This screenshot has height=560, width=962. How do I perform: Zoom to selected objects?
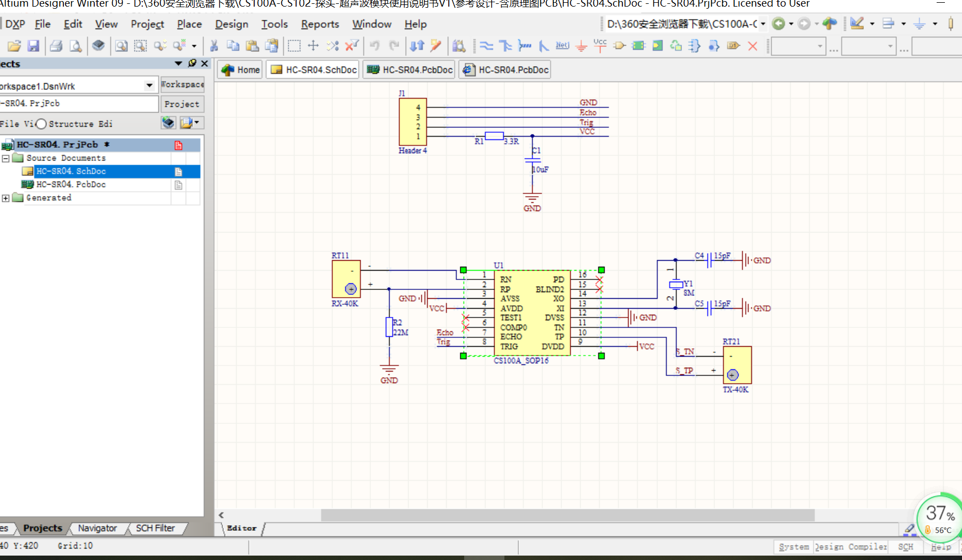pyautogui.click(x=160, y=46)
